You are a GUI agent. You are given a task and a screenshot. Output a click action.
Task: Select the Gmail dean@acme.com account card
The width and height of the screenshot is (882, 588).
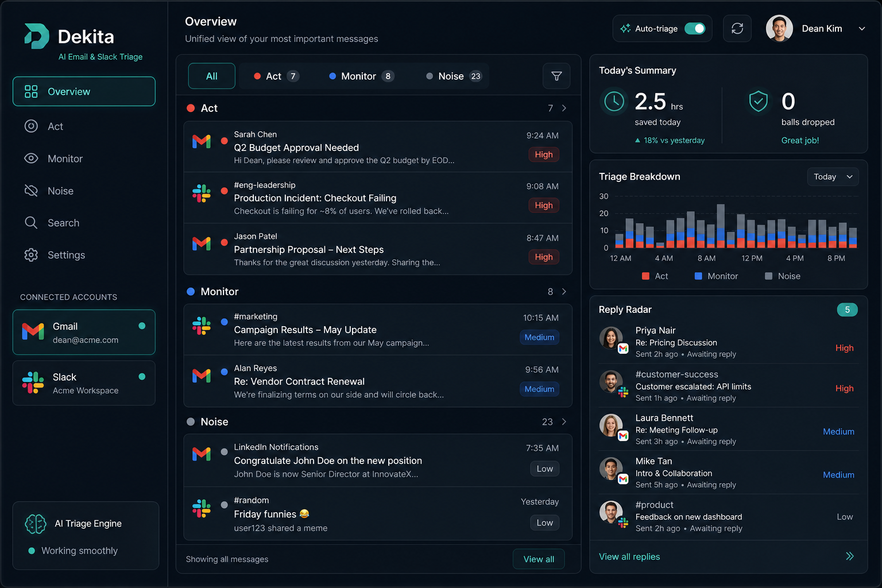(84, 332)
